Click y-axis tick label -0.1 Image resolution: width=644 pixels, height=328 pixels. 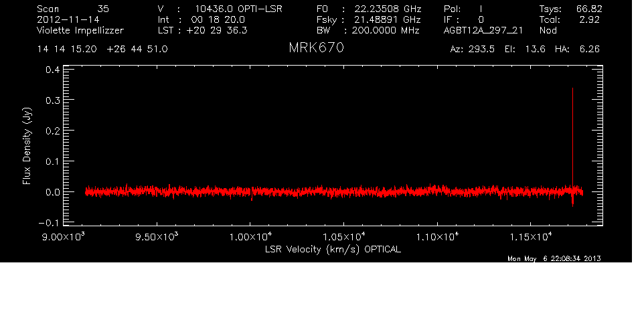tap(49, 223)
